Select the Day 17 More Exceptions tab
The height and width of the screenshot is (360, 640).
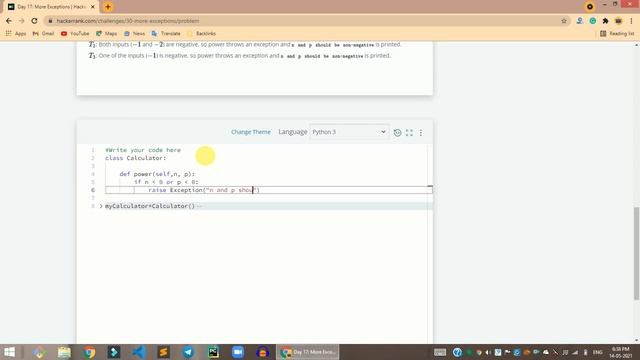[51, 7]
